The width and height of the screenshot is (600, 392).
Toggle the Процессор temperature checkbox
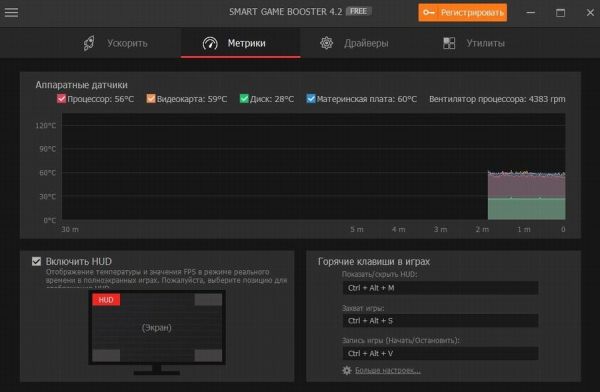(61, 99)
